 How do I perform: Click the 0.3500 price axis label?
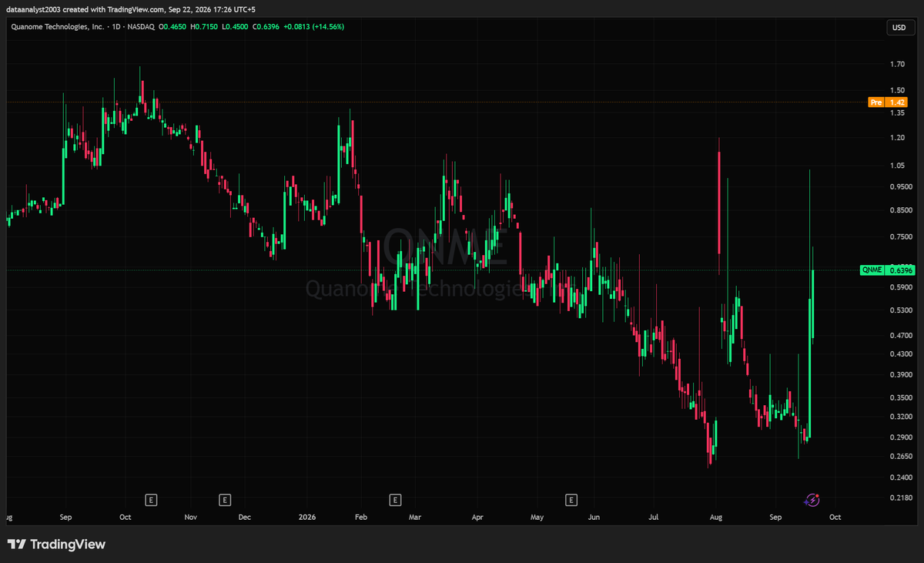click(x=900, y=398)
